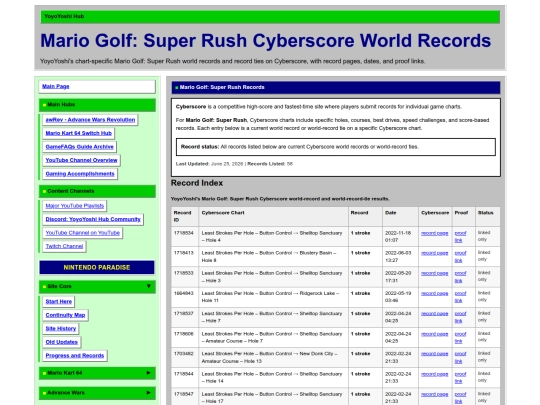Open record page for record 1718606
Screen dimensions: 540x405
point(435,334)
